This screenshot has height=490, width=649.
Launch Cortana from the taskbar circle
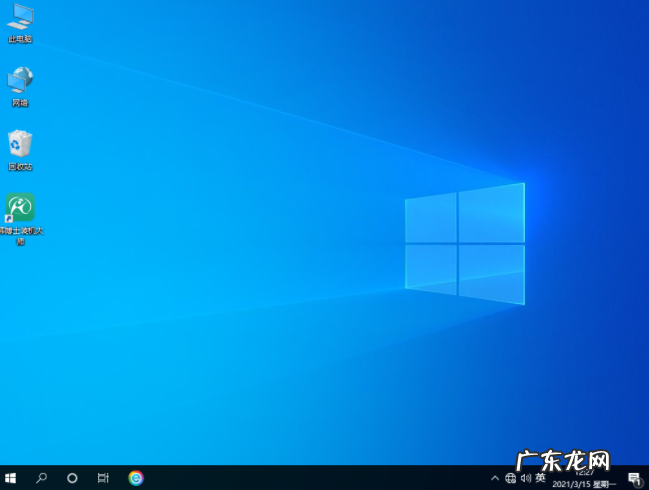(x=72, y=478)
